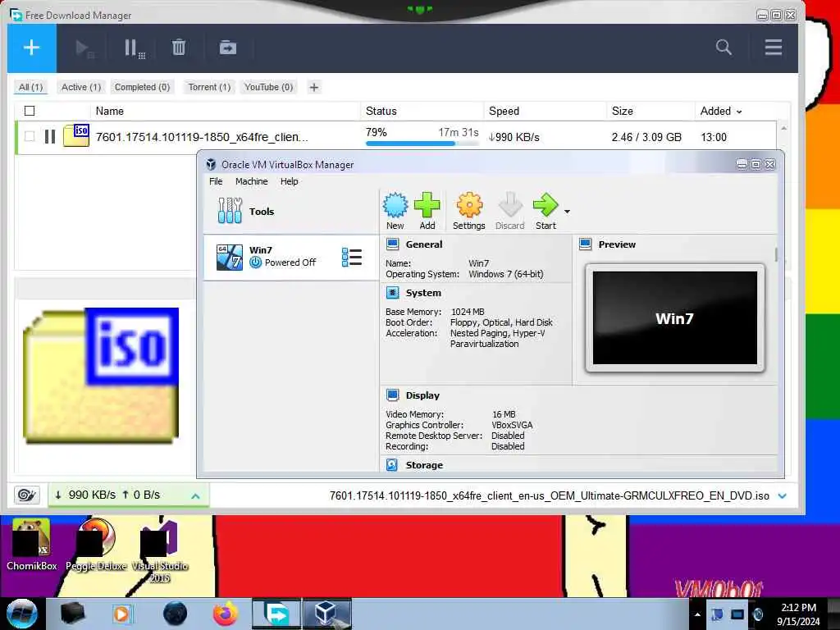
Task: Add an existing VM in VirtualBox
Action: pos(427,211)
